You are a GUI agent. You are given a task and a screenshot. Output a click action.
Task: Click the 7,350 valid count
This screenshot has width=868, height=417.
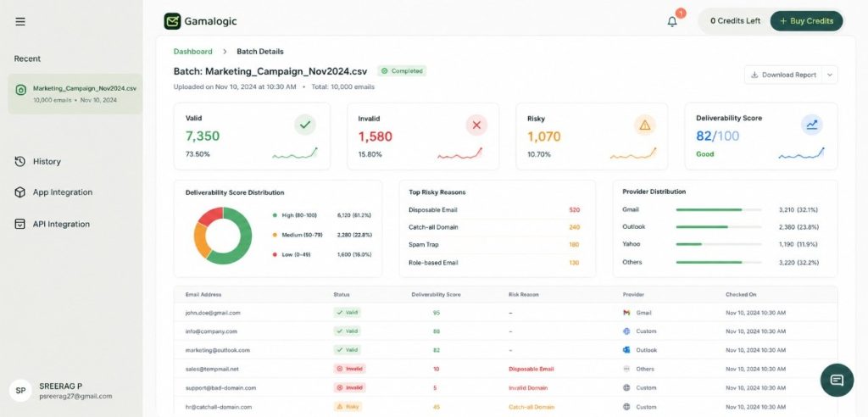pos(203,136)
